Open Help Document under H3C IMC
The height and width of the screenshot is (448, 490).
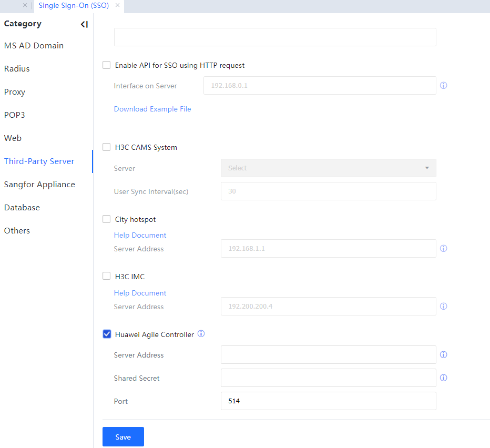point(140,293)
